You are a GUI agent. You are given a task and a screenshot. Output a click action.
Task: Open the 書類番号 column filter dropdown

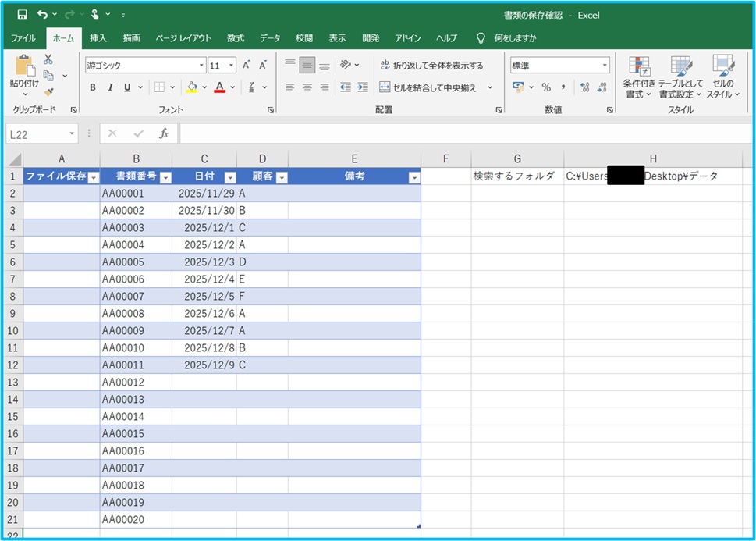164,177
